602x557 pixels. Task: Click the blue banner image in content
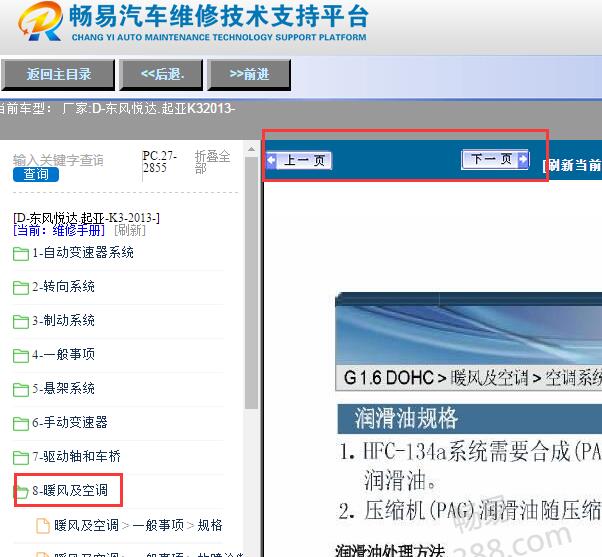click(468, 329)
